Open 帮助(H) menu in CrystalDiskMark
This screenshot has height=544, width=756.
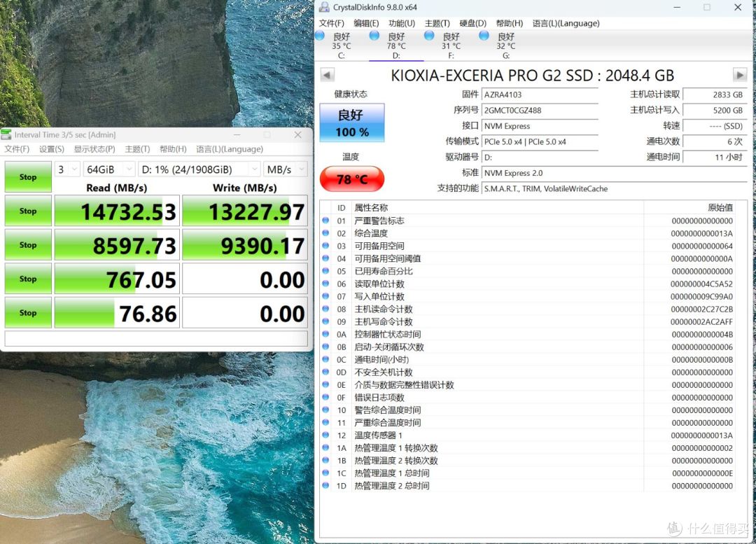click(x=173, y=149)
